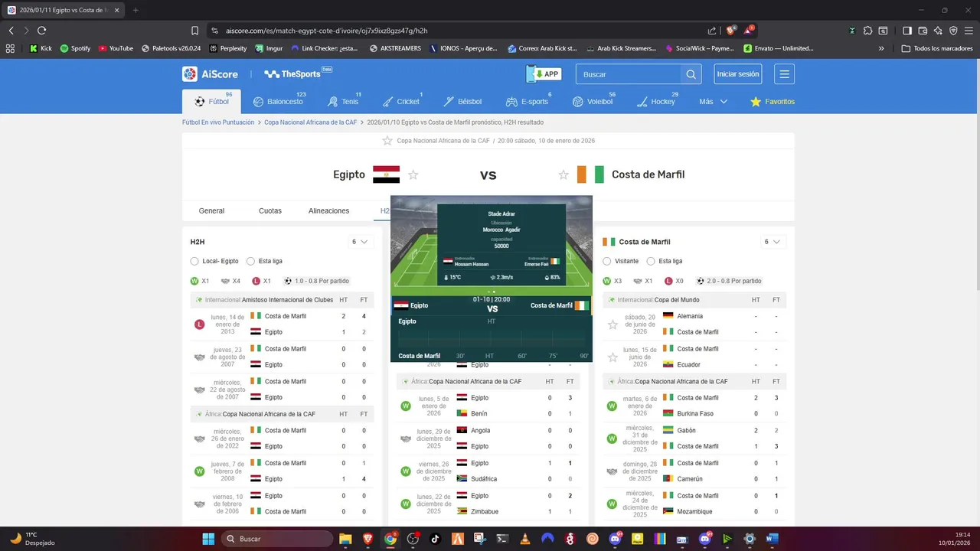
Task: Click Stade Adrar stadium info card
Action: pyautogui.click(x=501, y=244)
